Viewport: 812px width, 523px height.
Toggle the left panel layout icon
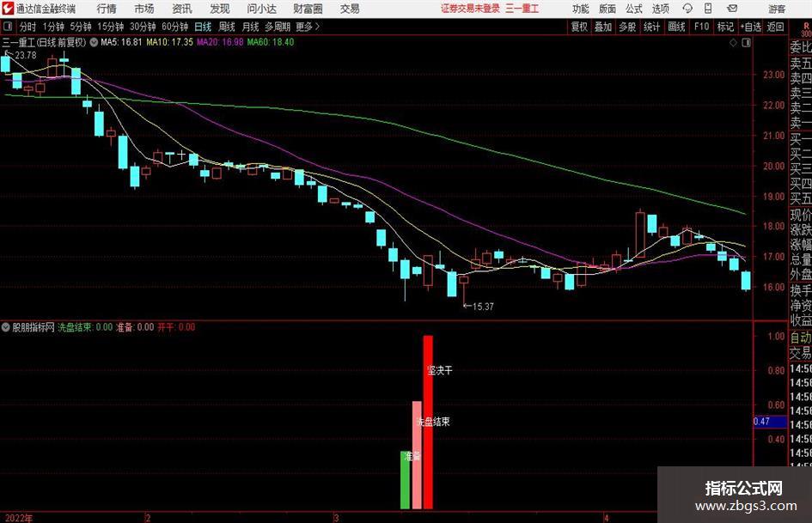pyautogui.click(x=8, y=27)
